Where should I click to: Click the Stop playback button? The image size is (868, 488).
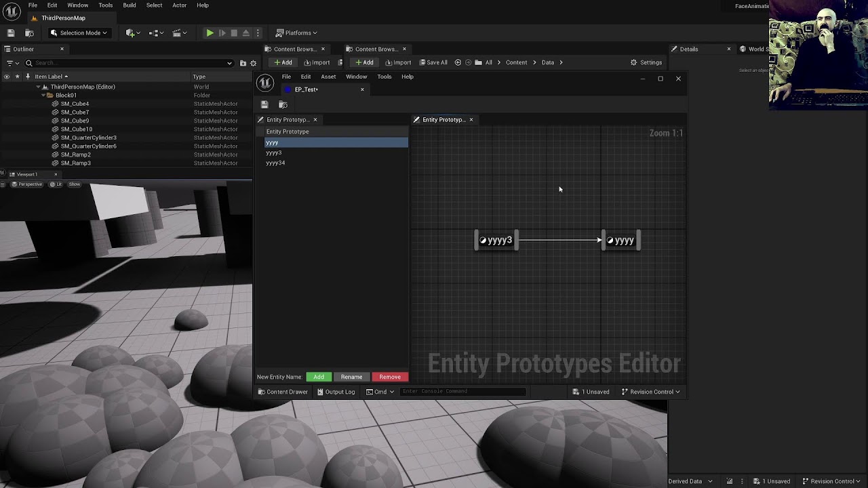(x=234, y=33)
